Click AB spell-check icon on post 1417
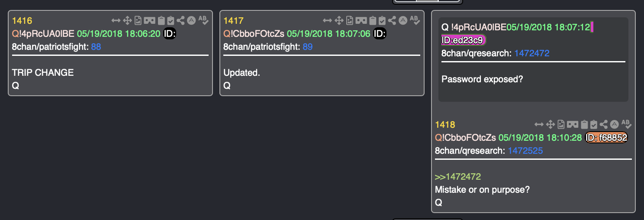644x220 pixels. 414,20
